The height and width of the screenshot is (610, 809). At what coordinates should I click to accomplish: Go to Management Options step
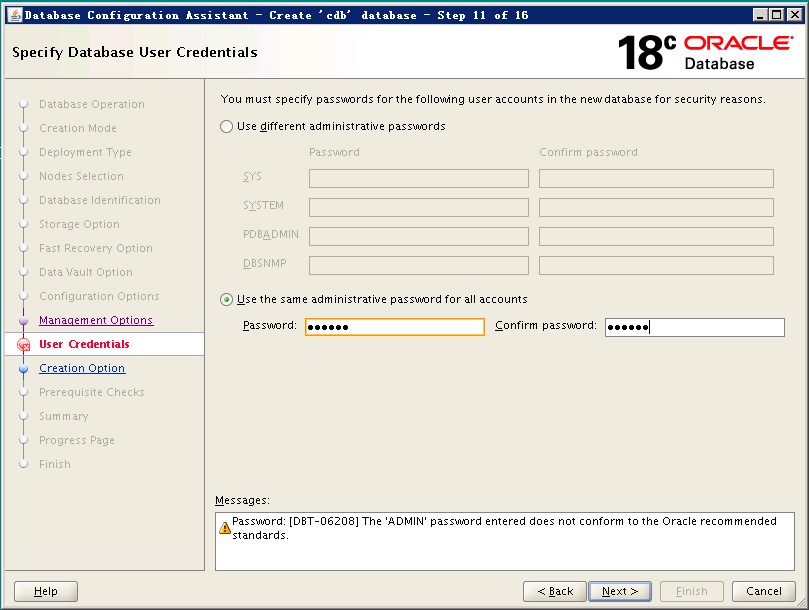coord(96,320)
